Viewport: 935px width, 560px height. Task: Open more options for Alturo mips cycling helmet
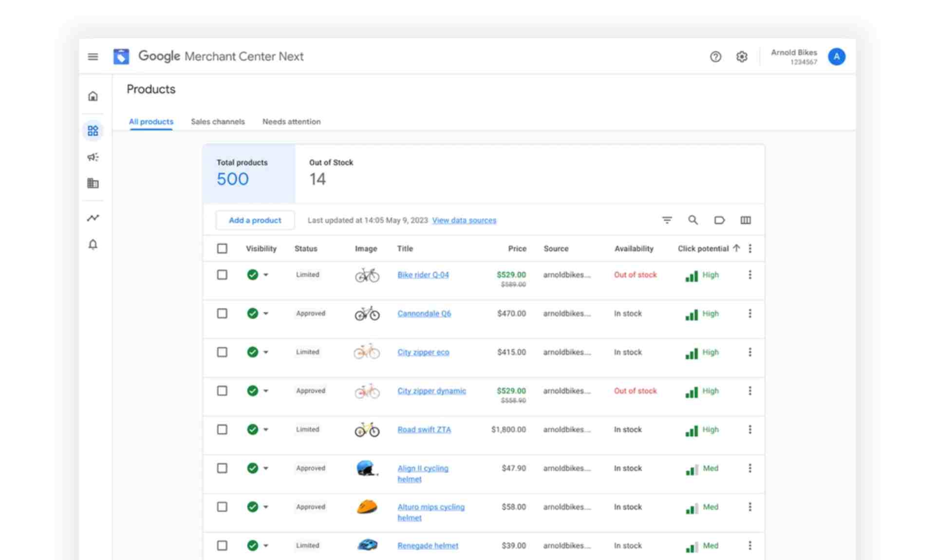click(750, 506)
